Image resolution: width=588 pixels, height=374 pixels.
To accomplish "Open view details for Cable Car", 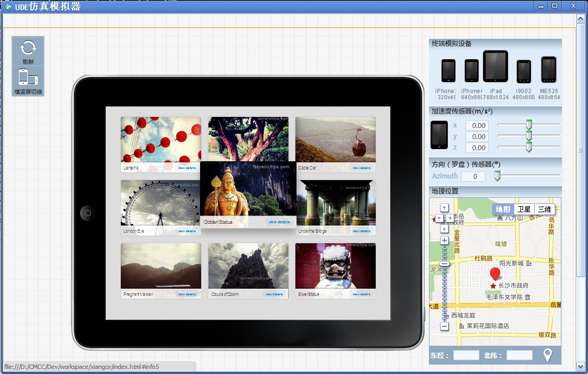I will click(360, 168).
